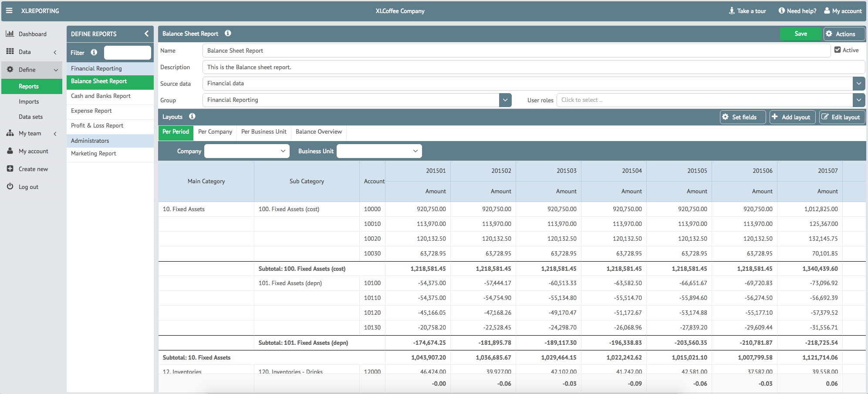This screenshot has width=868, height=394.
Task: Open the Company filter dropdown
Action: point(247,151)
